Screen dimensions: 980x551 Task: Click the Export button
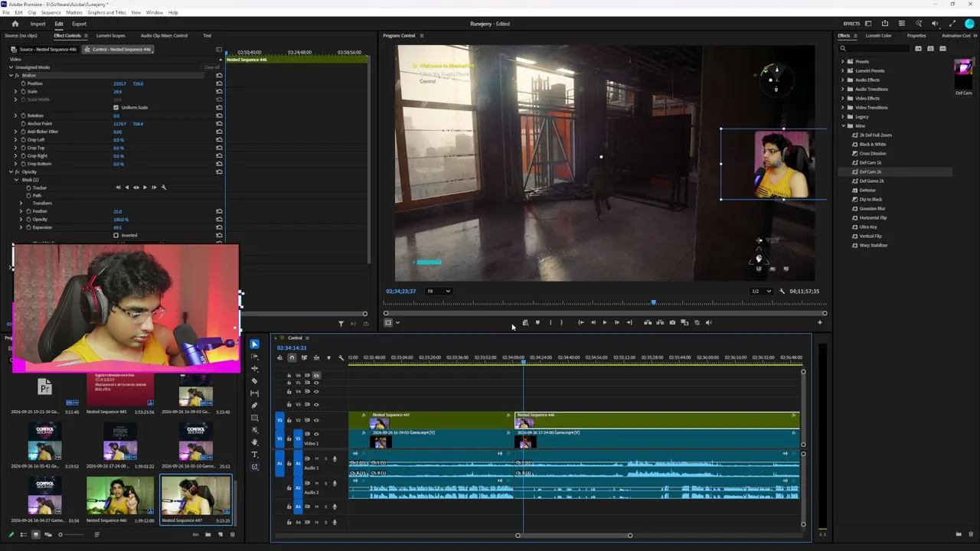[x=79, y=24]
